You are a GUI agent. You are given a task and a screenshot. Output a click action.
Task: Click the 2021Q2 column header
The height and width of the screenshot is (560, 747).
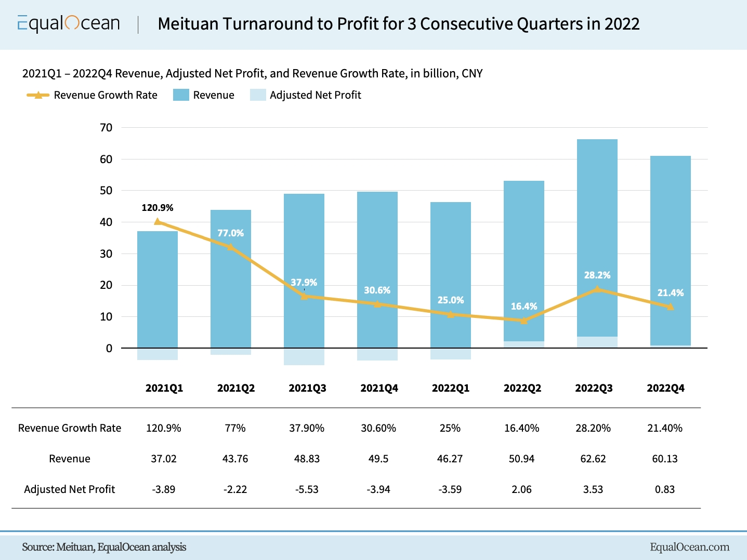(236, 388)
